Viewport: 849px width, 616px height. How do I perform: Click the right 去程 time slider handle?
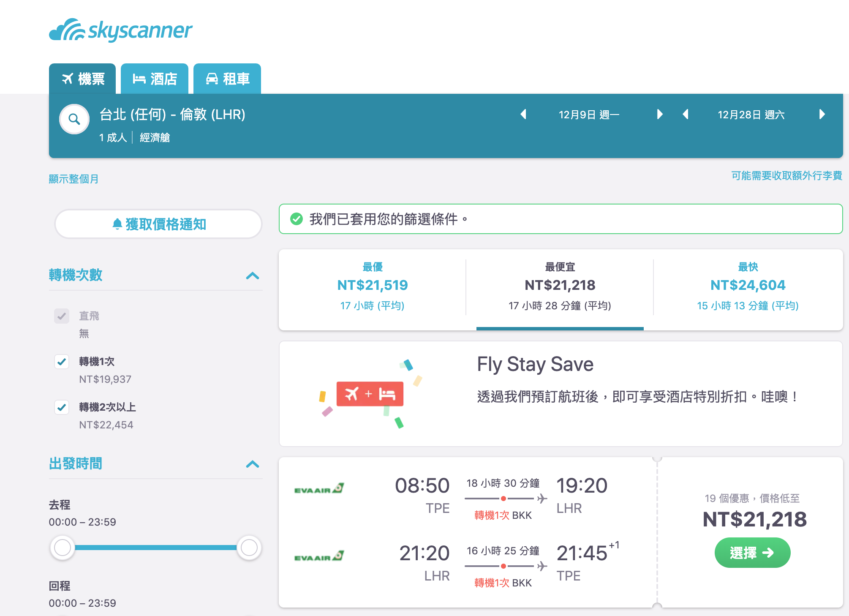(x=249, y=548)
